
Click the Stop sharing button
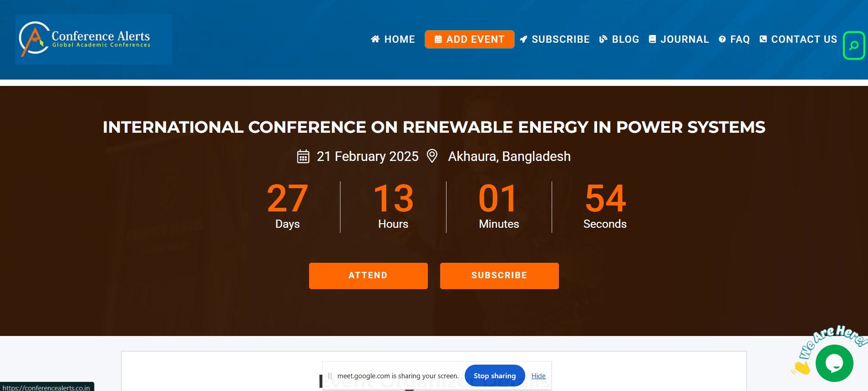(495, 376)
